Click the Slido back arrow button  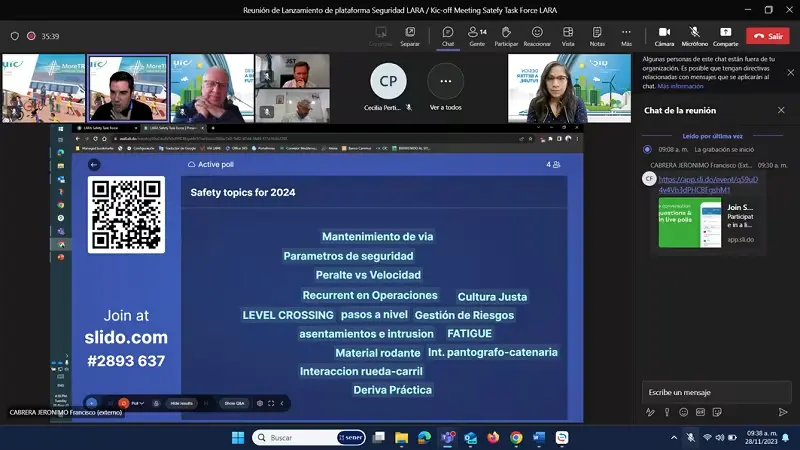(93, 164)
